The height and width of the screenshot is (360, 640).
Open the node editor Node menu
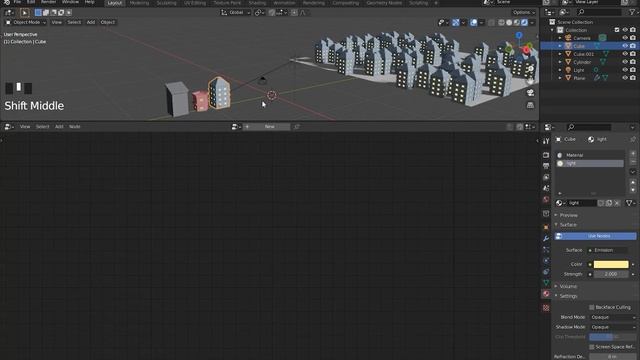[x=75, y=127]
